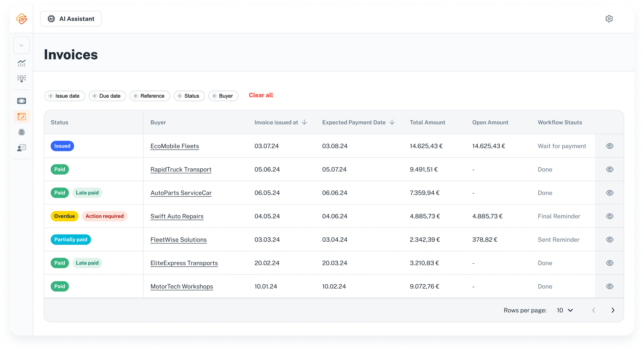Click the Action required badge
Viewport: 644px width, 350px height.
tap(105, 216)
